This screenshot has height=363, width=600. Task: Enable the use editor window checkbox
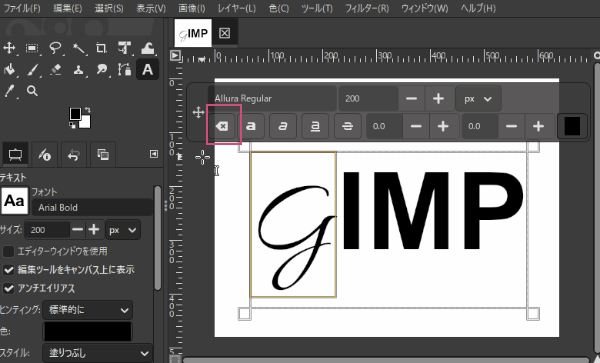tap(8, 251)
